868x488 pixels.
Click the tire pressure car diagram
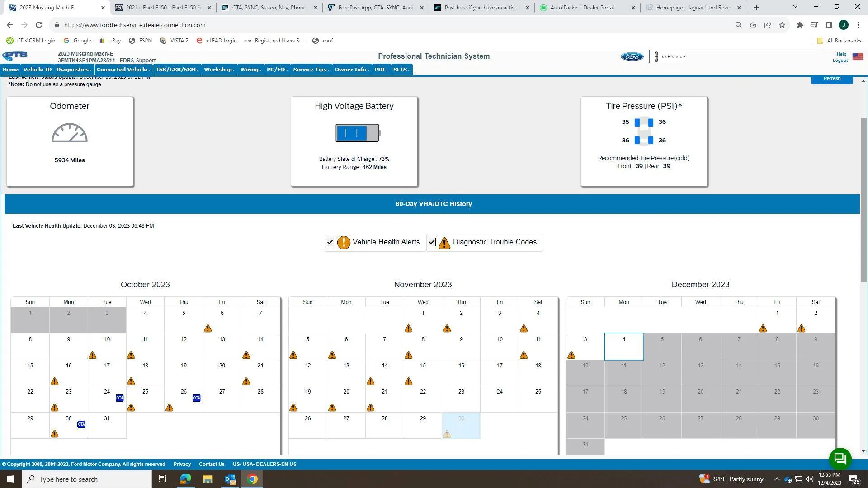click(x=644, y=131)
